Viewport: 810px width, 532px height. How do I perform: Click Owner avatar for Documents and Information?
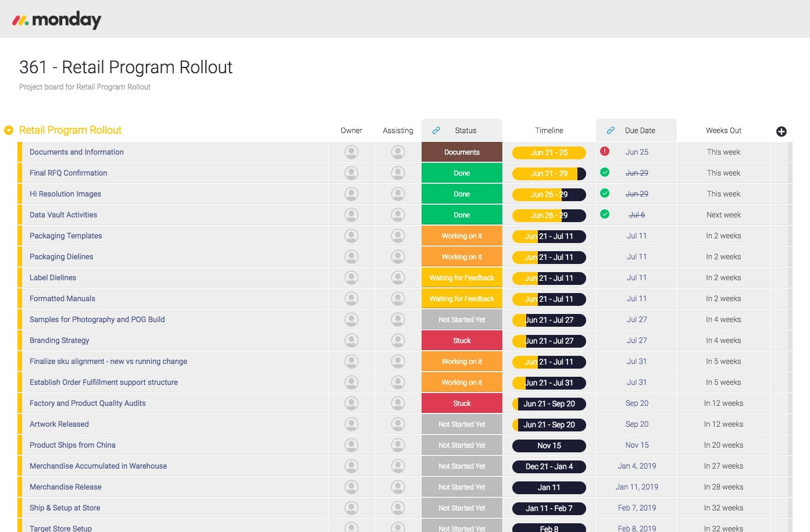pos(351,152)
